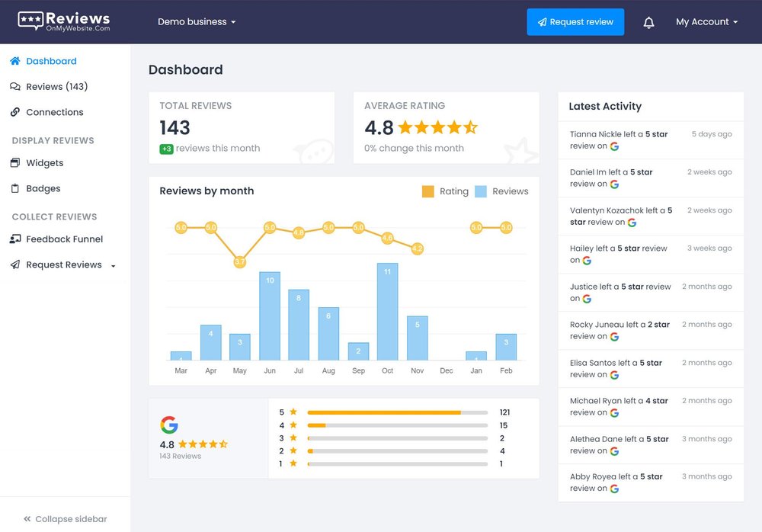Select the Collect Reviews section heading
Screen dimensions: 762x532
click(x=52, y=216)
